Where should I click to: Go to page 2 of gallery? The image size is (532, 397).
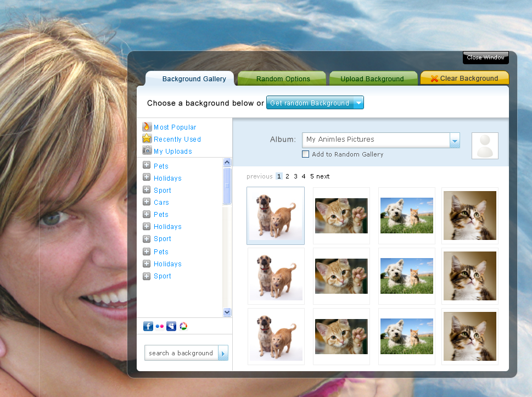click(x=287, y=176)
